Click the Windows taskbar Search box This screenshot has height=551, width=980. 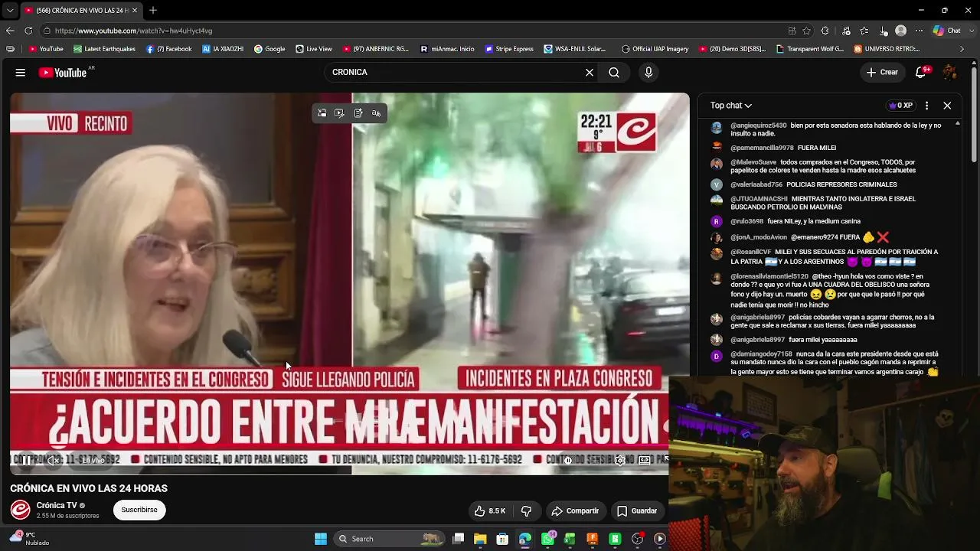pos(390,539)
